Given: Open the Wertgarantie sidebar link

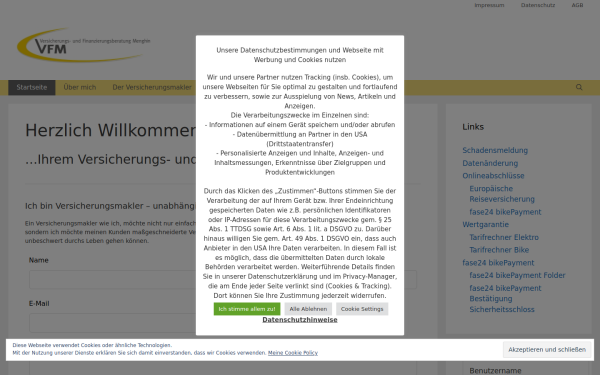Looking at the screenshot, I should 485,225.
